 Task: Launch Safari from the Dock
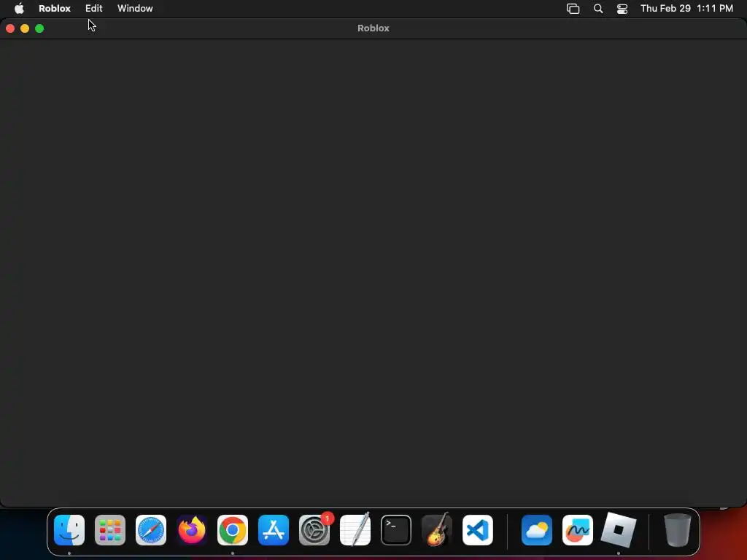pyautogui.click(x=151, y=530)
